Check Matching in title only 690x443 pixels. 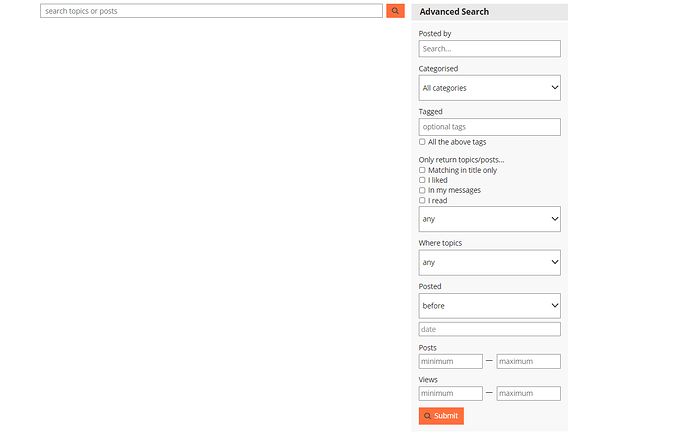[422, 170]
